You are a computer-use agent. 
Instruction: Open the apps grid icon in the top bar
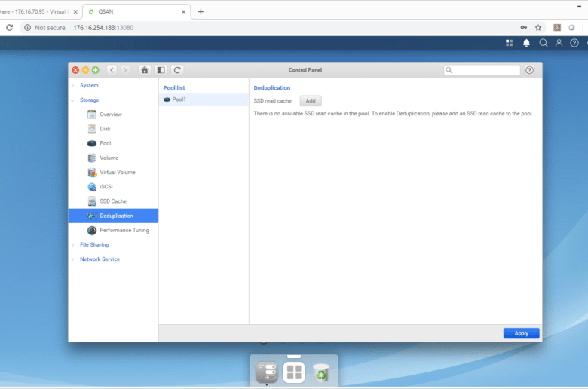509,43
